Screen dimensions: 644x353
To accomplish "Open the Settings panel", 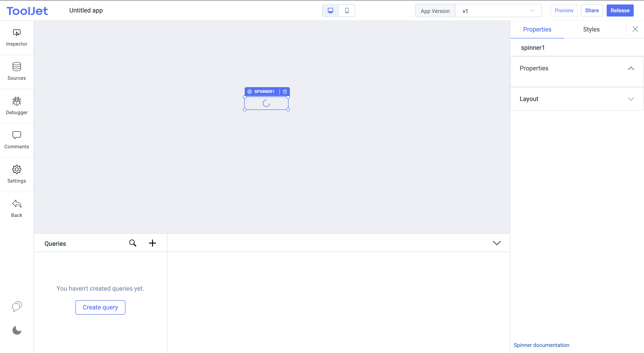I will (x=17, y=174).
